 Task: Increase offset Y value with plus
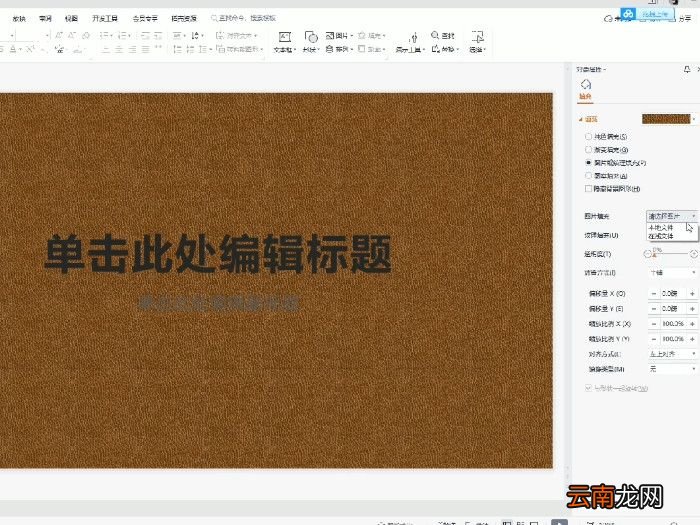click(x=692, y=308)
